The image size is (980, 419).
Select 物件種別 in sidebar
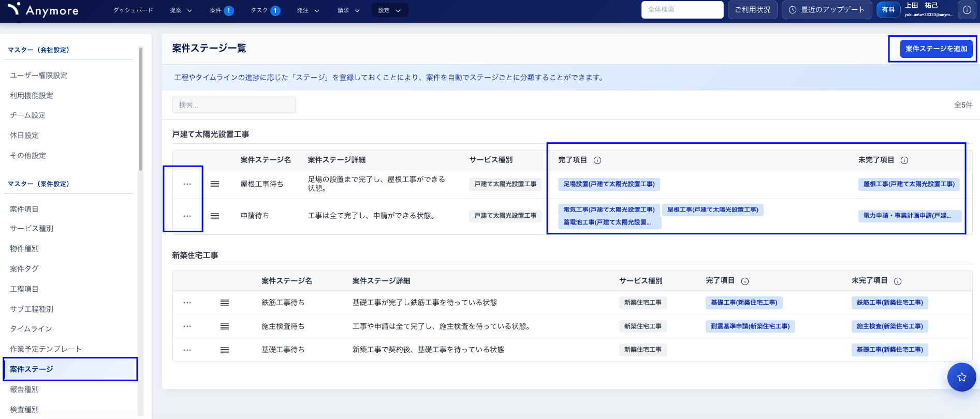coord(24,249)
